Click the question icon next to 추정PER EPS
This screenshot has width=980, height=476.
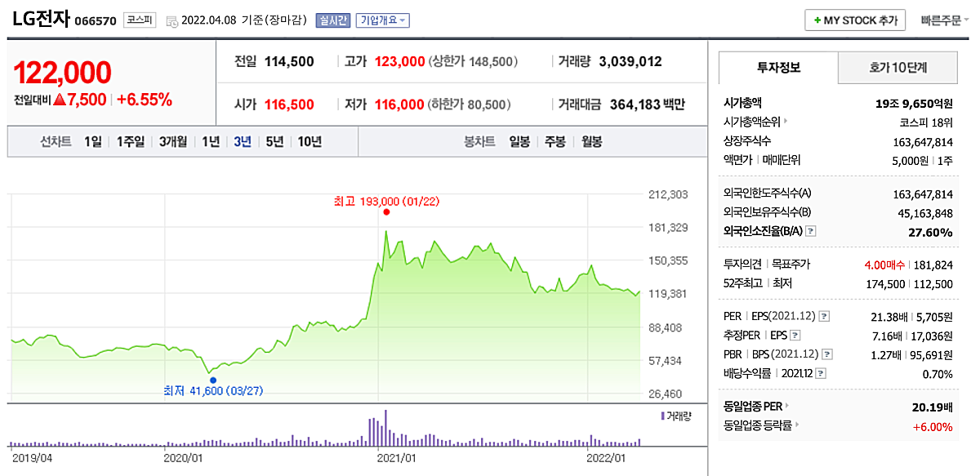point(795,335)
